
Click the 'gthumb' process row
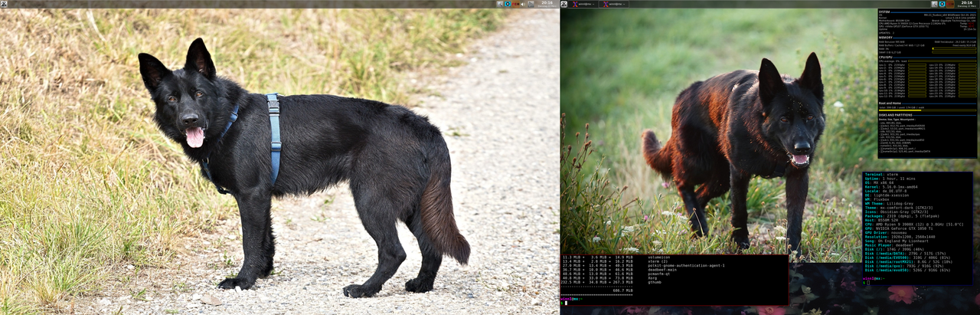pyautogui.click(x=611, y=282)
